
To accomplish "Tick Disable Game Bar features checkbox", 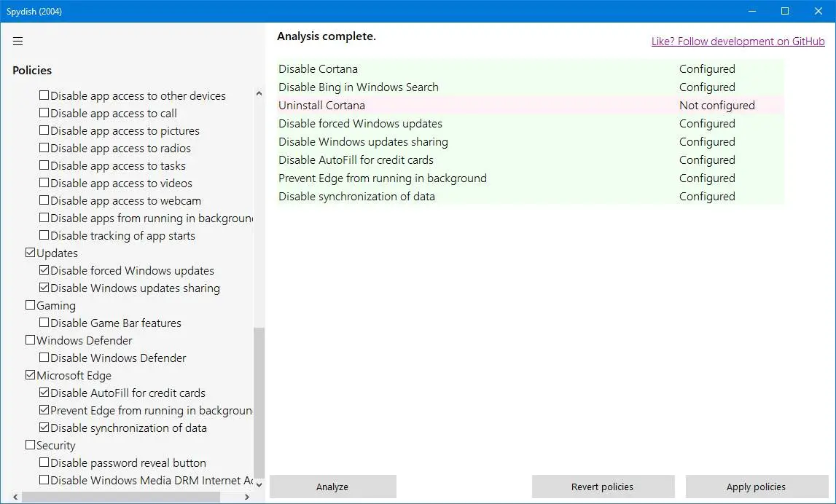I will click(44, 323).
